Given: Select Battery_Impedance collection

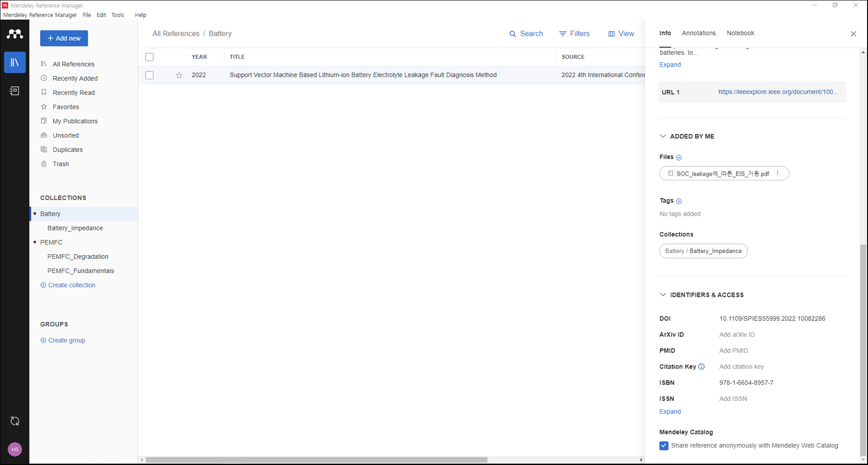Looking at the screenshot, I should (x=75, y=228).
